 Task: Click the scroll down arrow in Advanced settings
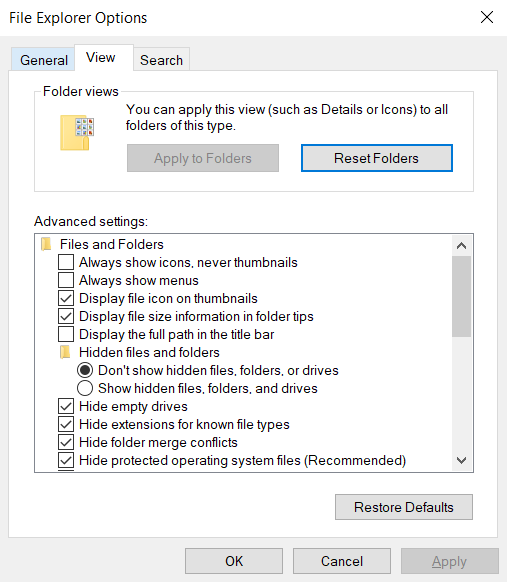pyautogui.click(x=461, y=461)
